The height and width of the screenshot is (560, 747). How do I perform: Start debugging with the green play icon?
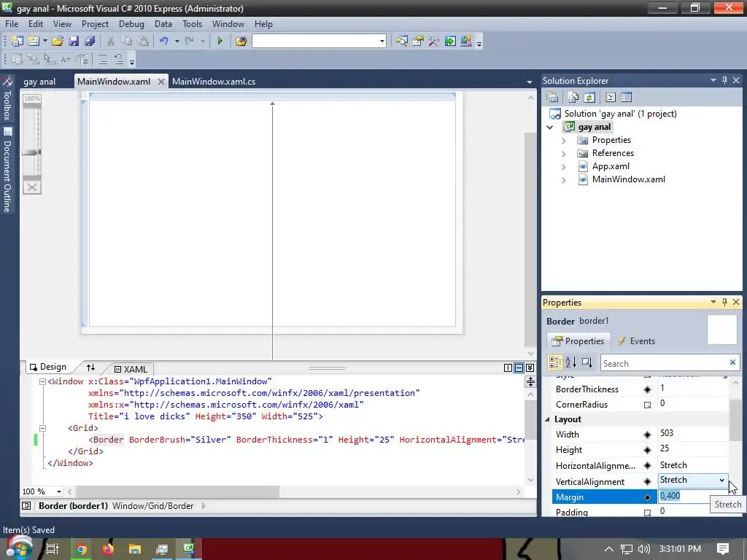(220, 41)
